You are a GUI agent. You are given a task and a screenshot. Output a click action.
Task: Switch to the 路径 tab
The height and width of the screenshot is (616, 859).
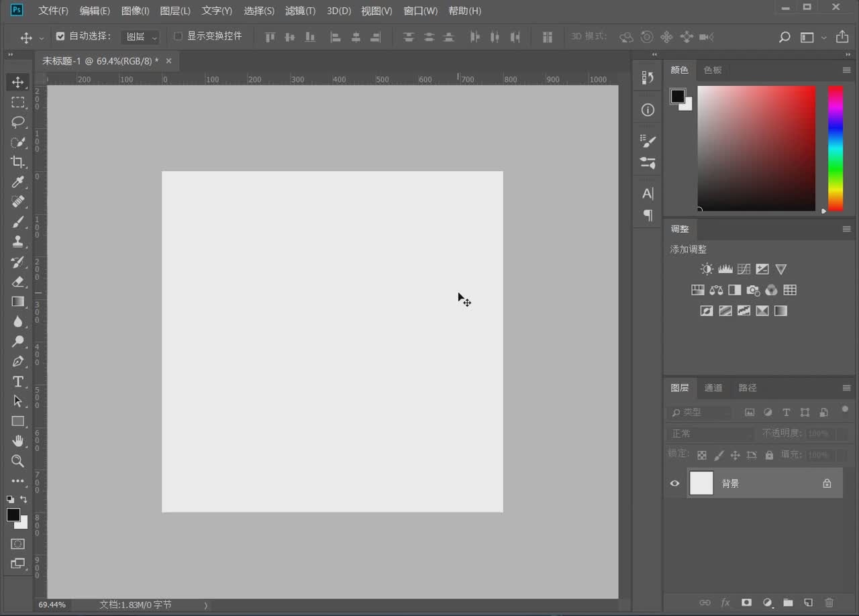pos(748,388)
